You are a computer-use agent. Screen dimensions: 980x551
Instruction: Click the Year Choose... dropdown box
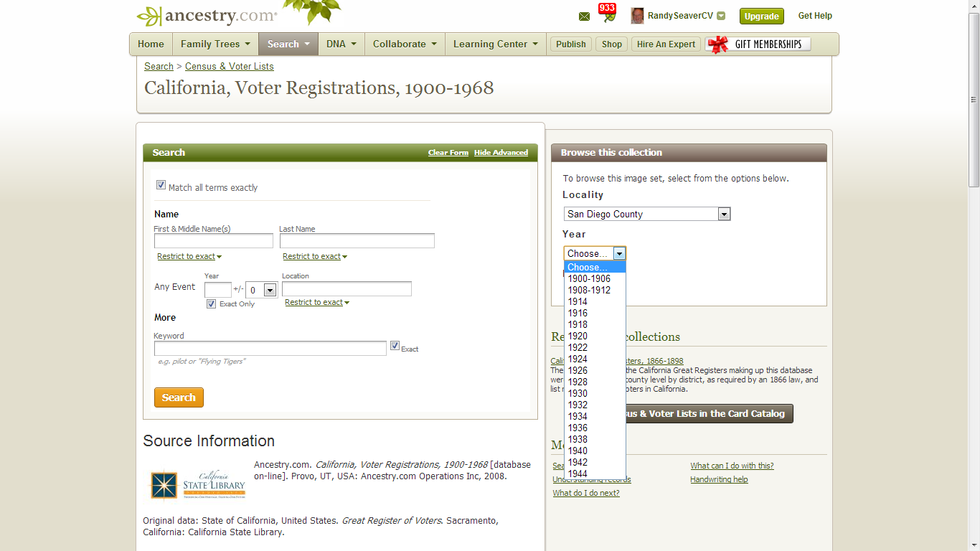coord(595,253)
